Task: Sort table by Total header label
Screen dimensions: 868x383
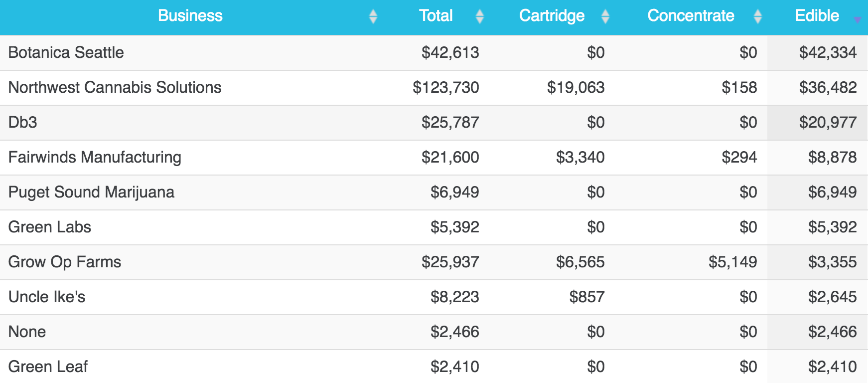Action: 436,16
